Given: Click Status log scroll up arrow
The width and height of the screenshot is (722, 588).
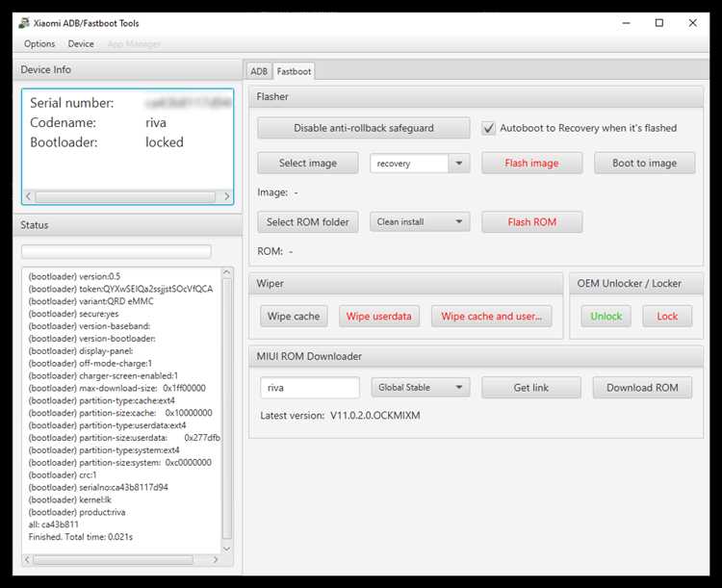Looking at the screenshot, I should (226, 272).
